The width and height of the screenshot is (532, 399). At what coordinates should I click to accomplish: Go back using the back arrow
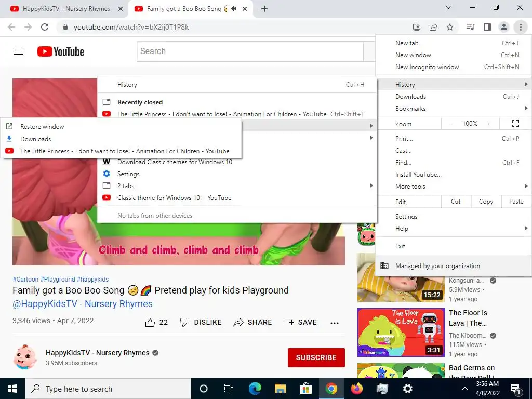(11, 27)
